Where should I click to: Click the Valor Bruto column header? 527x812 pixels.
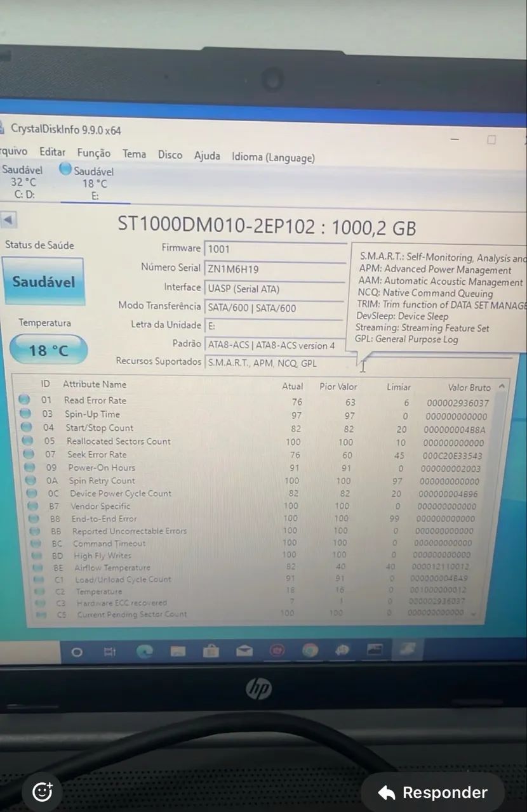[x=470, y=388]
